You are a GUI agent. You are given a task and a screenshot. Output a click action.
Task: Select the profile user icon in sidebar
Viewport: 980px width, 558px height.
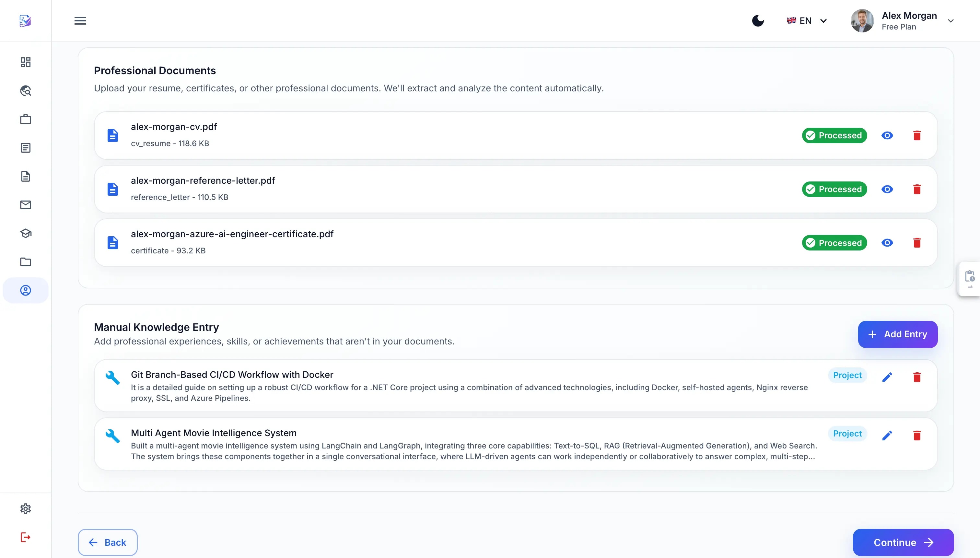(x=25, y=290)
